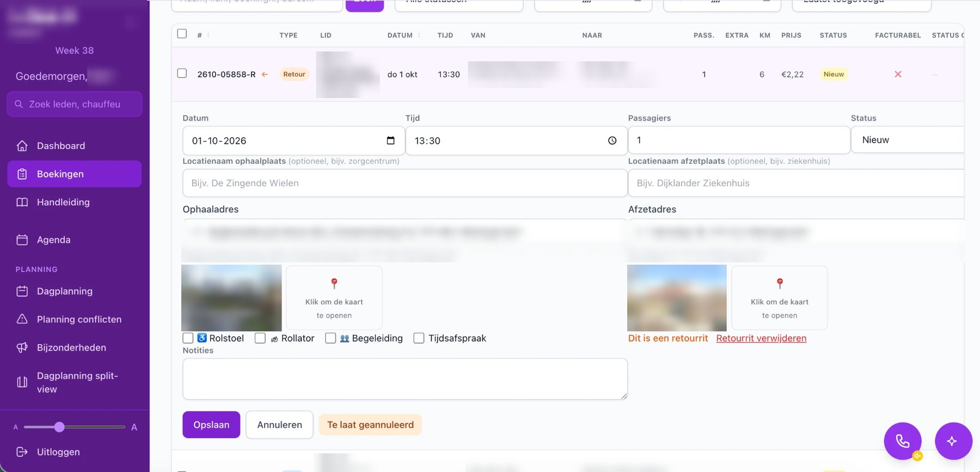This screenshot has width=980, height=472.
Task: Click the orange return arrow beside 2610-05858-R
Action: 265,75
